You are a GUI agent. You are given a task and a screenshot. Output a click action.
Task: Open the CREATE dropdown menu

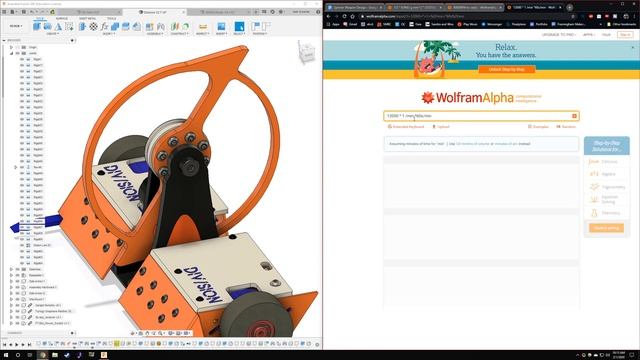[x=52, y=34]
